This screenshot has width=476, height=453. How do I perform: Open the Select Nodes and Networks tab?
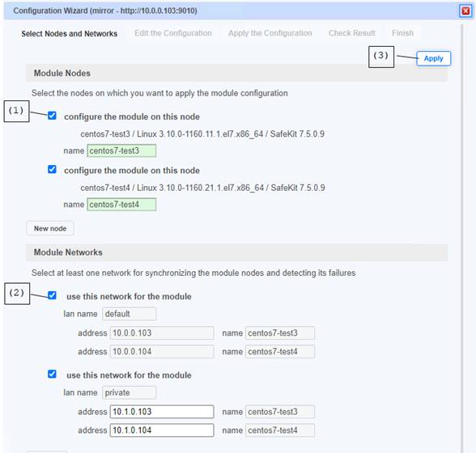70,33
